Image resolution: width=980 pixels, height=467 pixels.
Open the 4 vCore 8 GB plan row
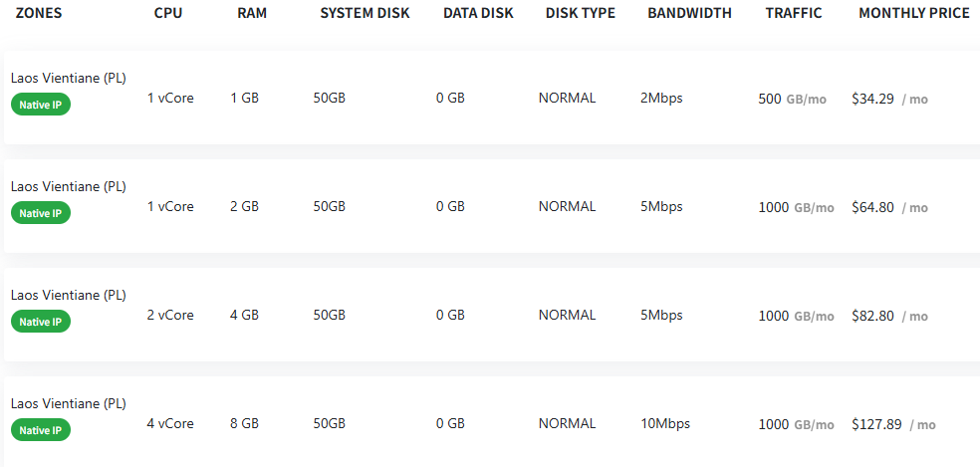coord(492,422)
